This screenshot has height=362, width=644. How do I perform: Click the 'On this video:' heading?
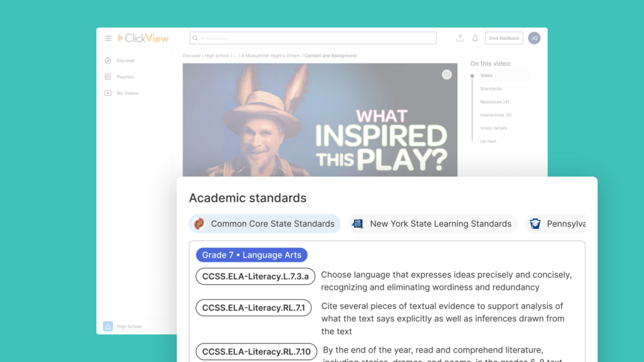491,64
